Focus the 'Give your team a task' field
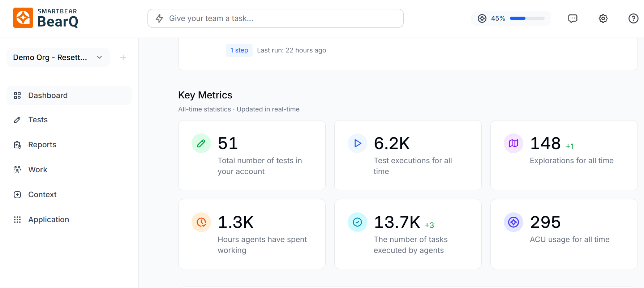 [275, 18]
